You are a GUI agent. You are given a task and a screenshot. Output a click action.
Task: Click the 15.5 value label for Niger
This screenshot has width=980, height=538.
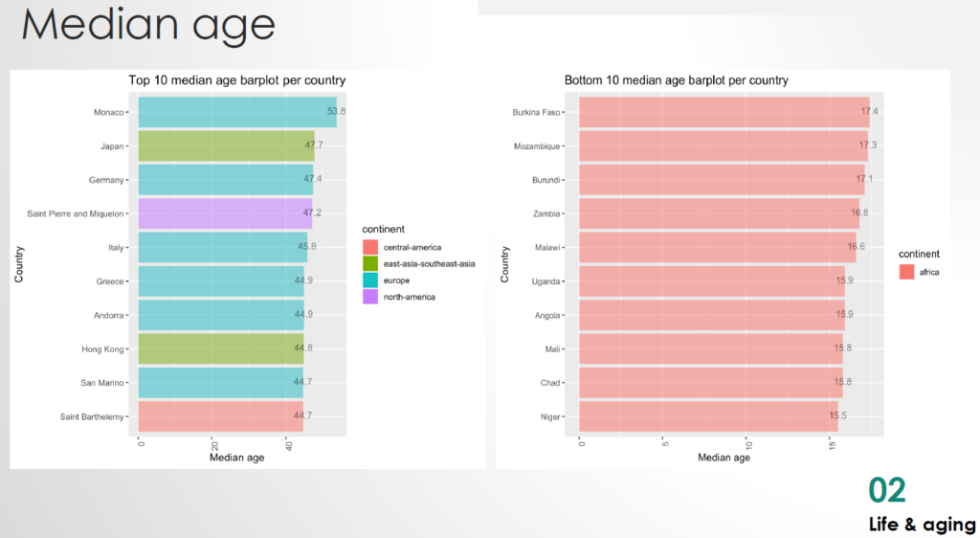tap(839, 416)
